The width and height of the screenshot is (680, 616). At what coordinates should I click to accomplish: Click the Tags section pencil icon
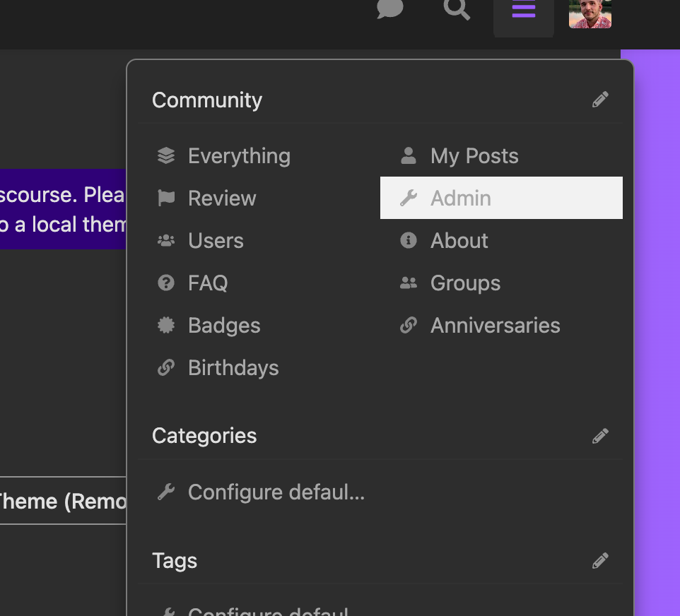tap(600, 561)
